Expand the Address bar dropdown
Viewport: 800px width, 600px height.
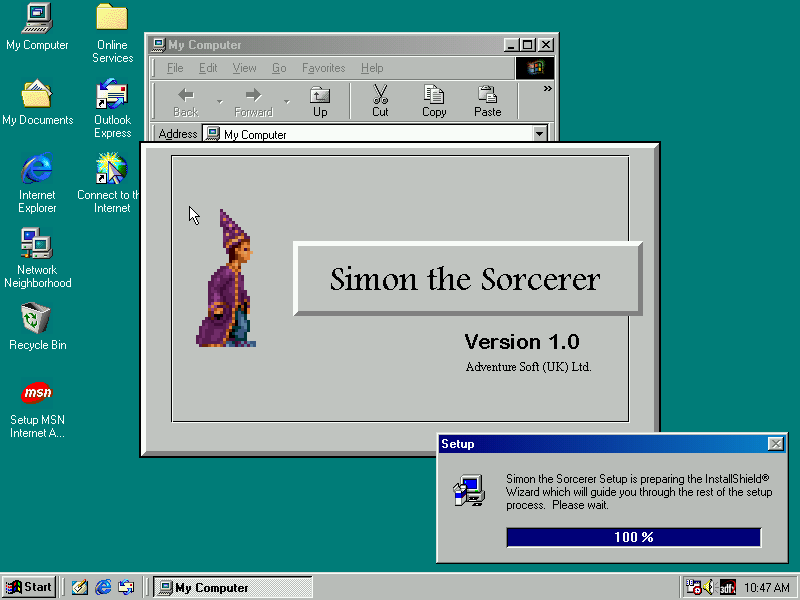(x=540, y=134)
